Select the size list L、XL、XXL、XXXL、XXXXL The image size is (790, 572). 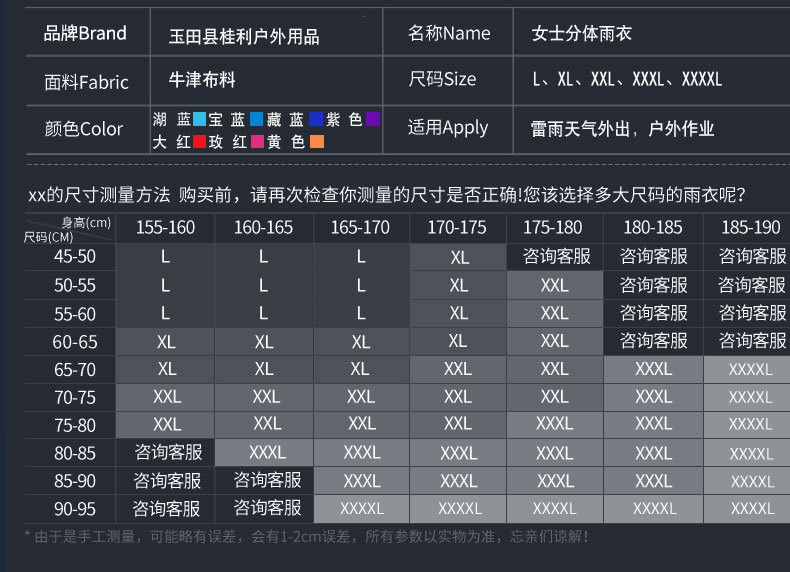(x=627, y=79)
